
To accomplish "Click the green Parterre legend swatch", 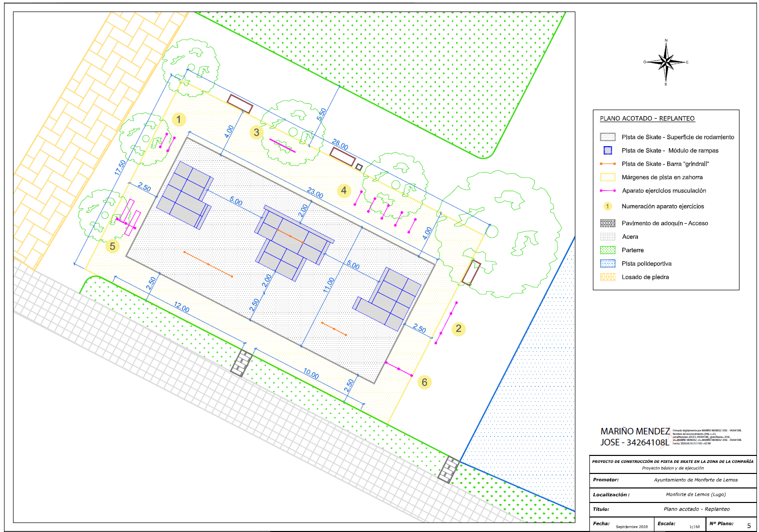I will pyautogui.click(x=607, y=250).
